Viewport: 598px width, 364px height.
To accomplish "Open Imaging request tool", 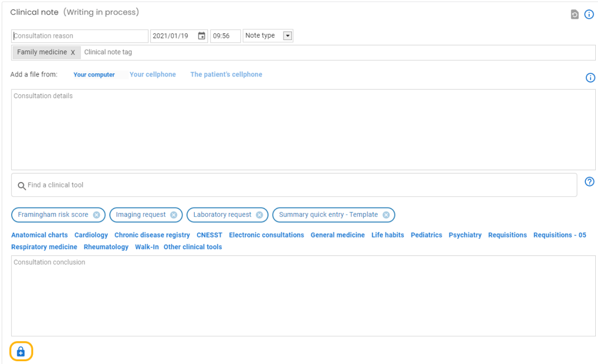I will [141, 215].
